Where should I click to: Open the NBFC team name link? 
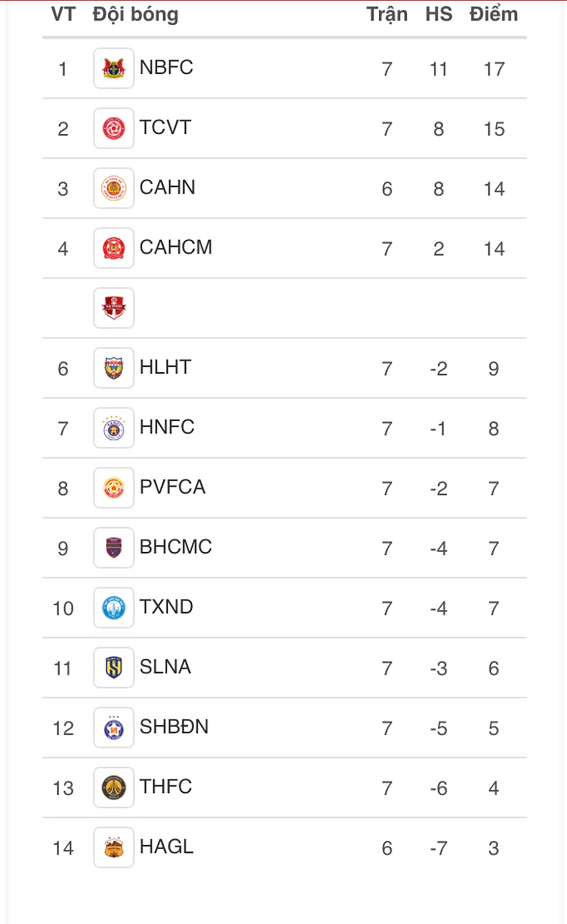pyautogui.click(x=166, y=67)
